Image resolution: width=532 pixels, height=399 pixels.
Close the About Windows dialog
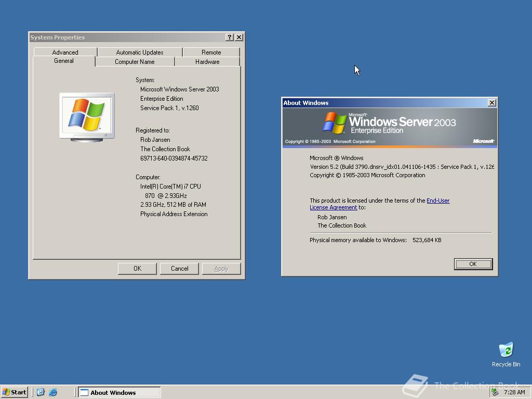coord(491,102)
